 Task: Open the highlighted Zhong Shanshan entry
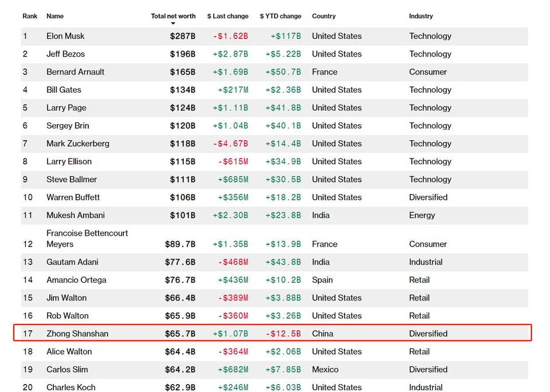[x=77, y=334]
